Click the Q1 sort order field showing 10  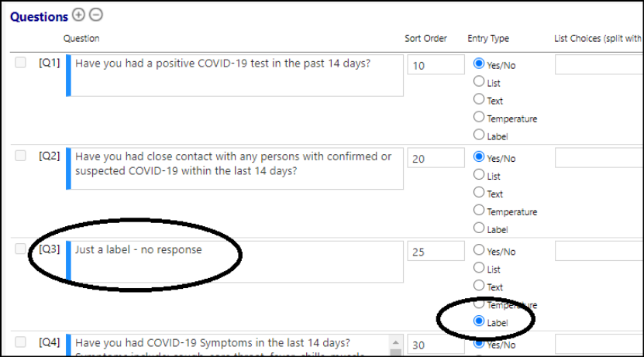[x=436, y=65]
